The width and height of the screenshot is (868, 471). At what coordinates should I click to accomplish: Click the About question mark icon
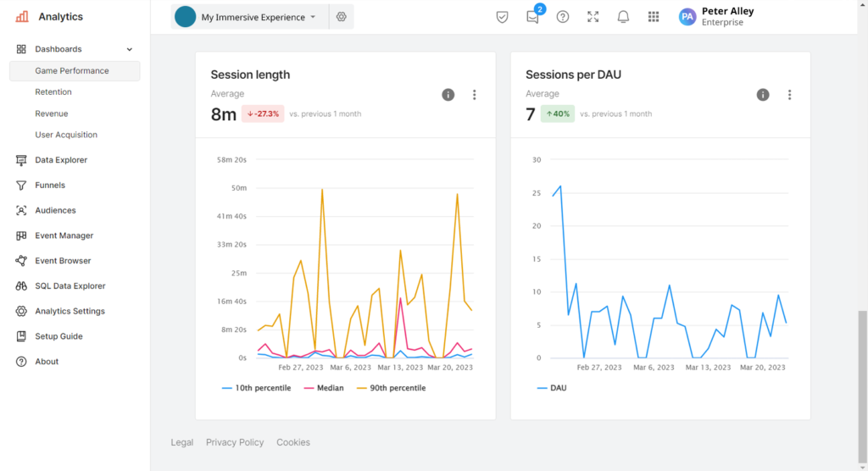click(x=21, y=362)
